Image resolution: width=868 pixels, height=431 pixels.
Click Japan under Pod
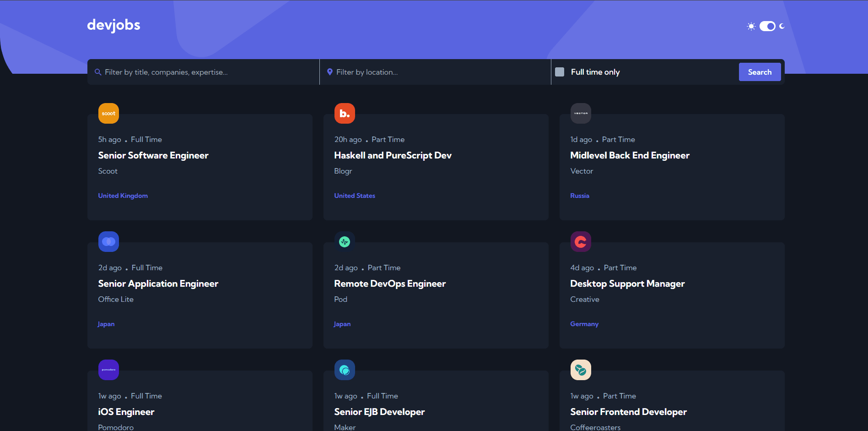(342, 324)
